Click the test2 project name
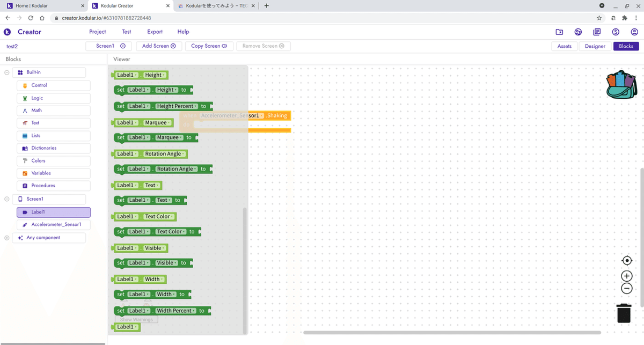The height and width of the screenshot is (345, 644). point(12,47)
